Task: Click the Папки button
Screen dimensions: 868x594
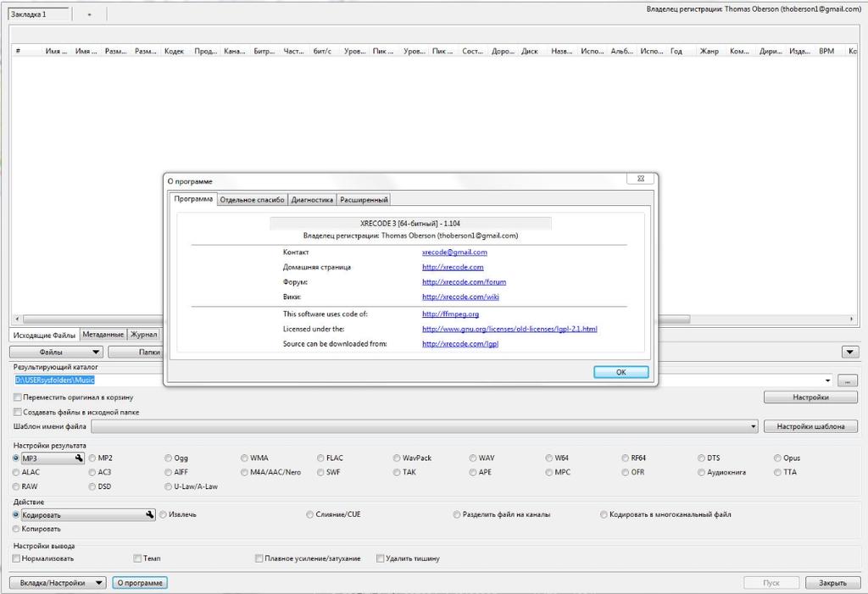Action: 136,353
